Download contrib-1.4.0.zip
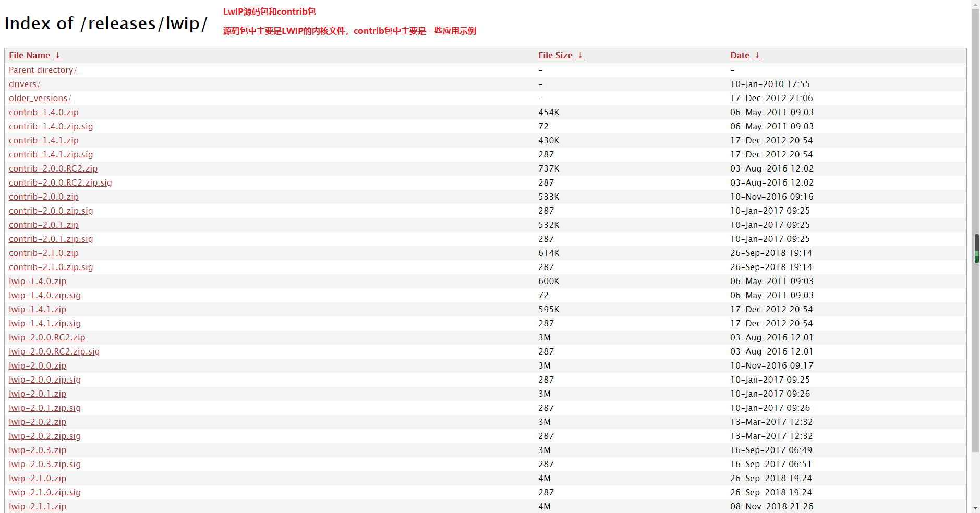 click(44, 112)
